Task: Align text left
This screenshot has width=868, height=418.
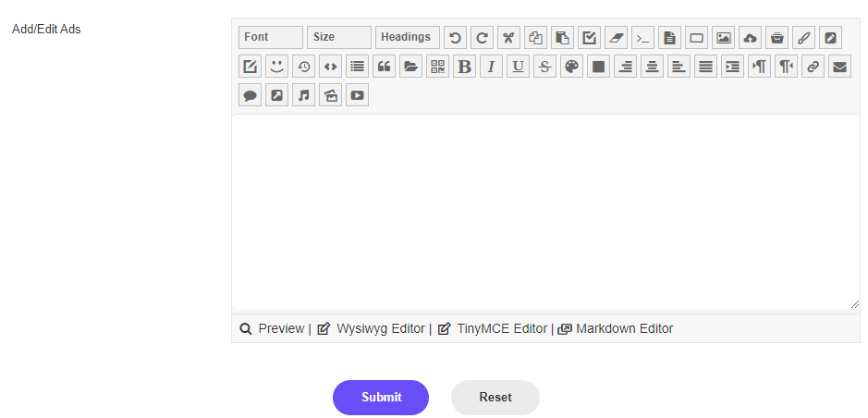Action: pyautogui.click(x=679, y=67)
